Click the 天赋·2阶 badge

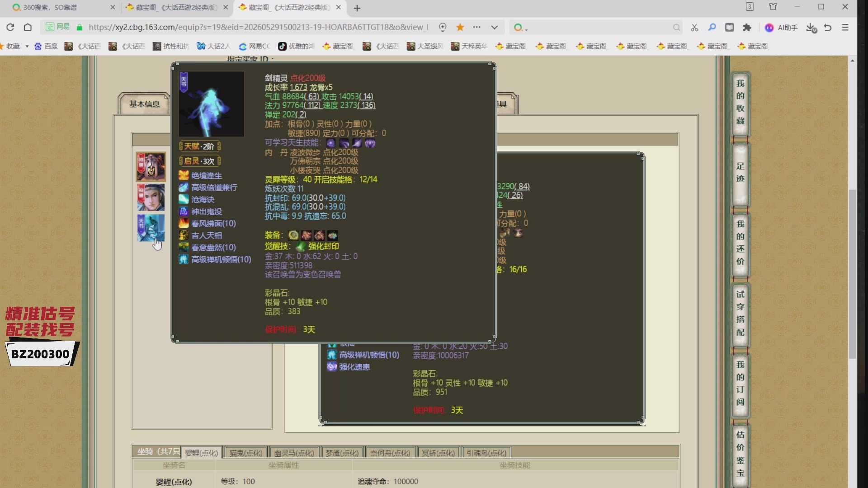pyautogui.click(x=200, y=146)
